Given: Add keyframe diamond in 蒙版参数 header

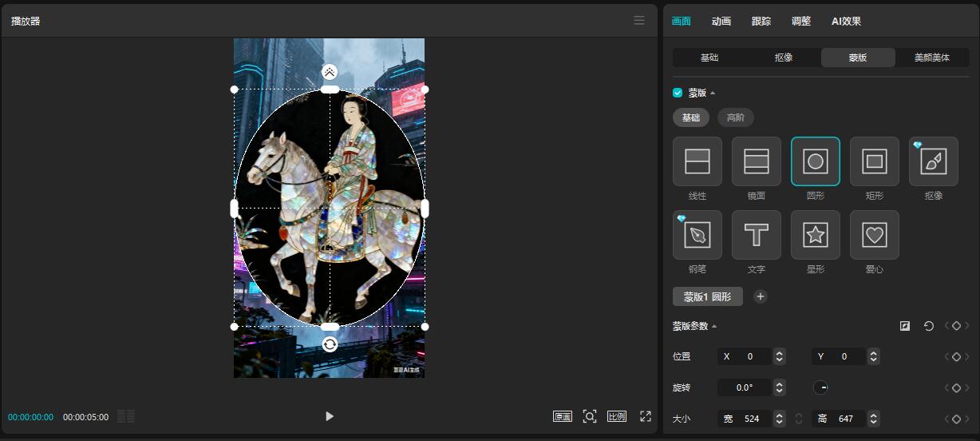Looking at the screenshot, I should pyautogui.click(x=956, y=326).
